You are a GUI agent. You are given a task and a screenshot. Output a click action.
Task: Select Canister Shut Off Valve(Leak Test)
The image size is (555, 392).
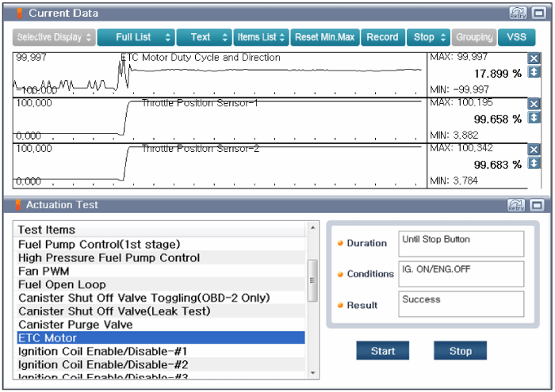[x=161, y=311]
